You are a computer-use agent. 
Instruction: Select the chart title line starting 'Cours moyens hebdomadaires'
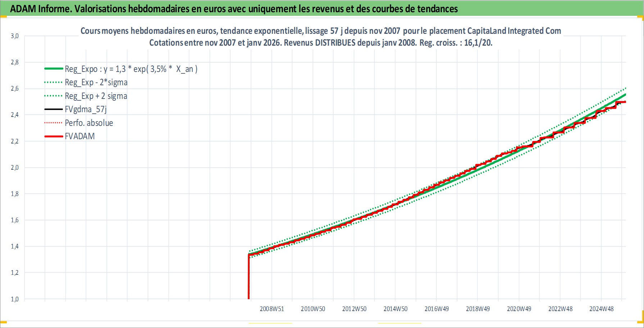321,31
